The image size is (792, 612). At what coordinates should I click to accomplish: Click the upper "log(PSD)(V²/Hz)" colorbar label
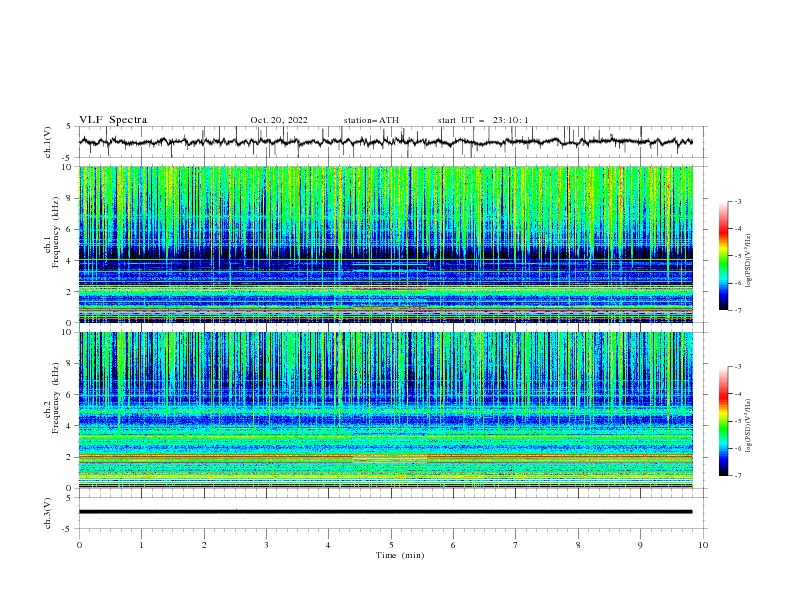click(749, 261)
